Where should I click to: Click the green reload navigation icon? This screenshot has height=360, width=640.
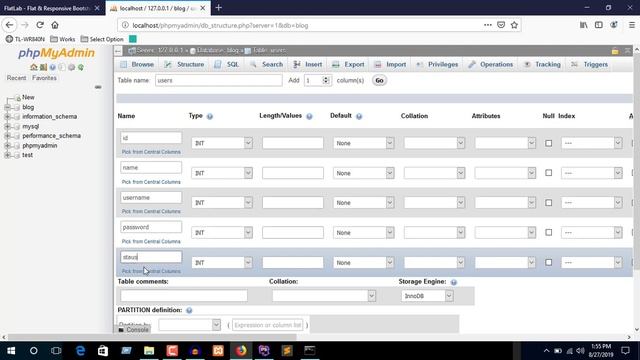[x=81, y=67]
